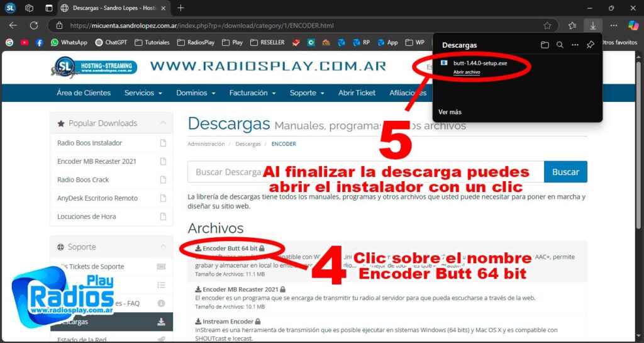Image resolution: width=644 pixels, height=343 pixels.
Task: Toggle the Downloads toolbar button
Action: [x=592, y=25]
